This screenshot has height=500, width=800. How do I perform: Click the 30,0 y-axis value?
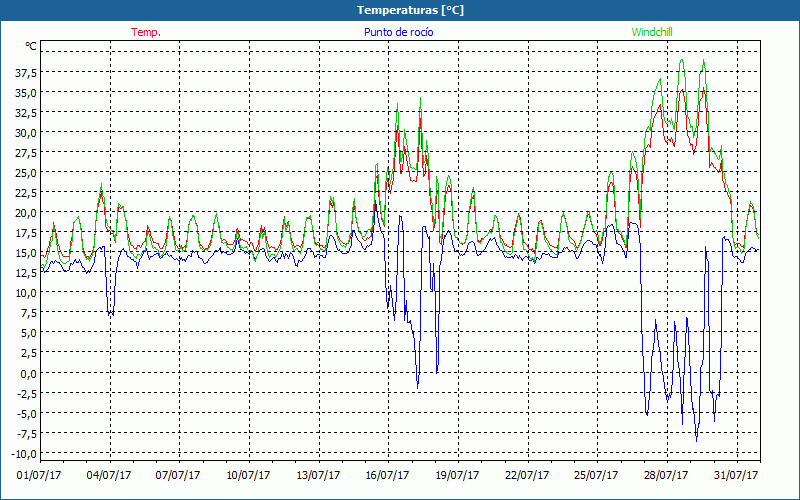[x=26, y=133]
